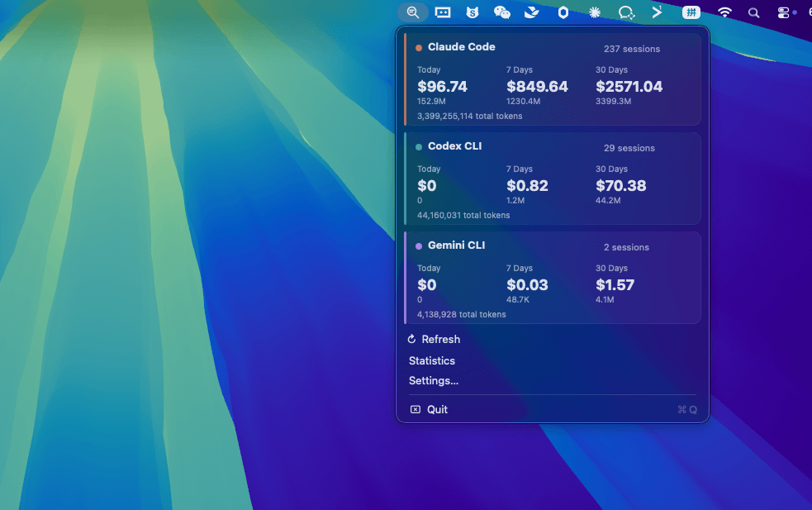The image size is (812, 510).
Task: Click the 1230.4M token count
Action: [523, 101]
